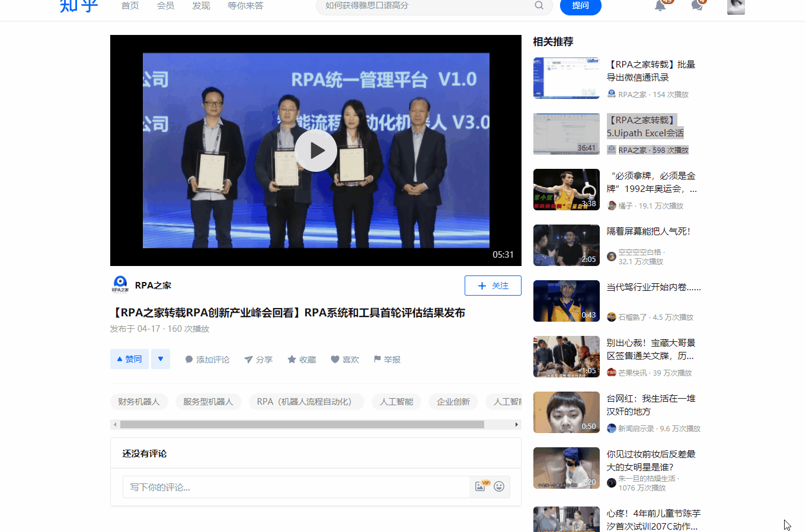
Task: Open notifications bell icon
Action: tap(660, 6)
